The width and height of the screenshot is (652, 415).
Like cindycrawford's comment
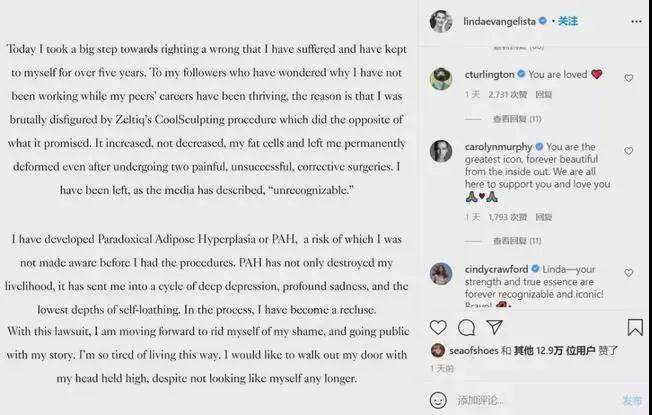[x=628, y=272]
